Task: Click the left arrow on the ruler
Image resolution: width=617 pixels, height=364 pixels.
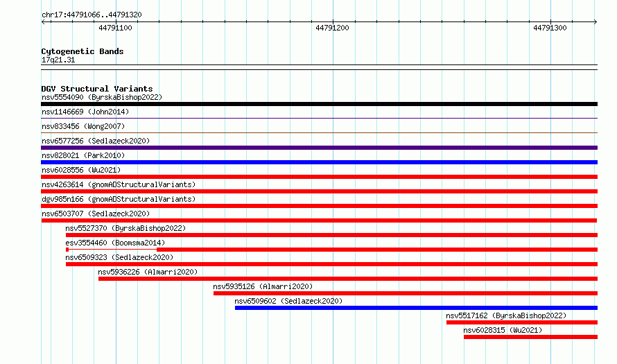Action: tap(43, 22)
